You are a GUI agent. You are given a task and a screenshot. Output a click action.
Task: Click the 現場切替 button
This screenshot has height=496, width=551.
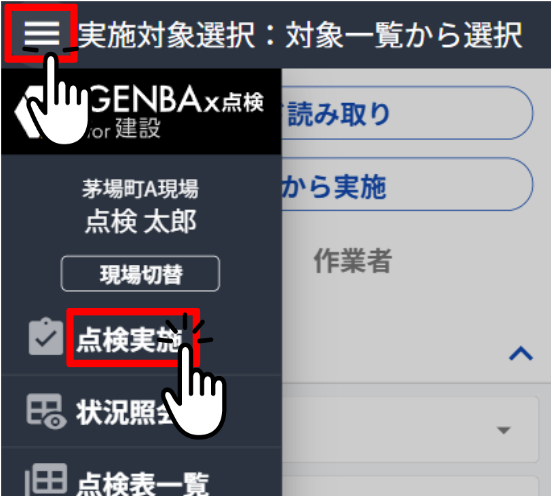pos(140,273)
